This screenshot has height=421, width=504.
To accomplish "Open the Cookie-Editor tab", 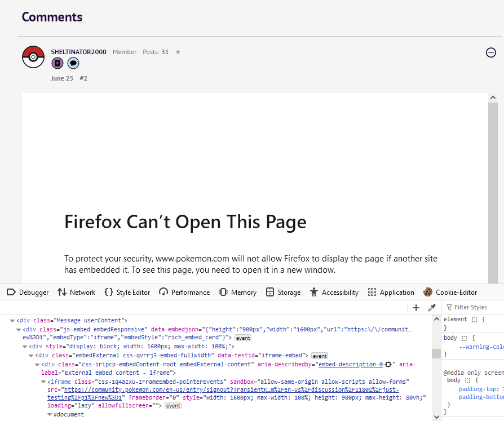I will (x=450, y=292).
